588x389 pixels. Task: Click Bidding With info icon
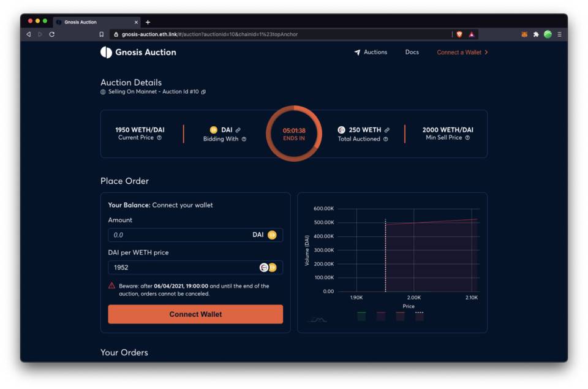[x=244, y=139]
